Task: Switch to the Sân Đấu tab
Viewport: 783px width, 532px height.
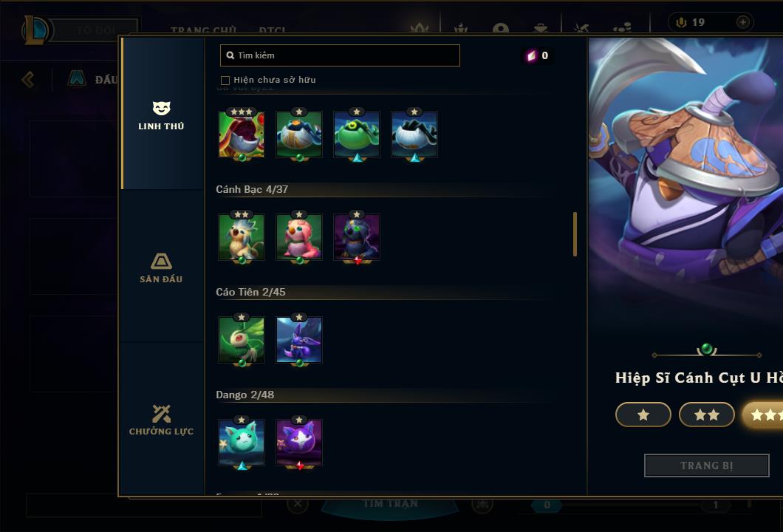Action: [161, 267]
